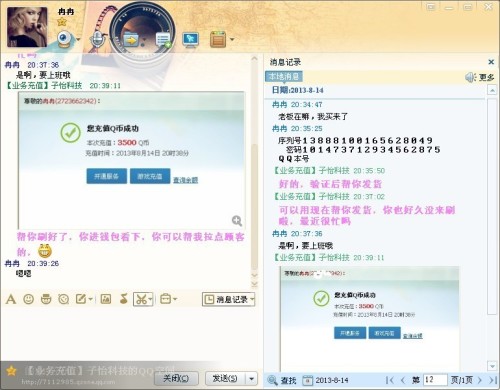The image size is (500, 390).
Task: Expand the video call dropdown arrow
Action: [x=78, y=40]
